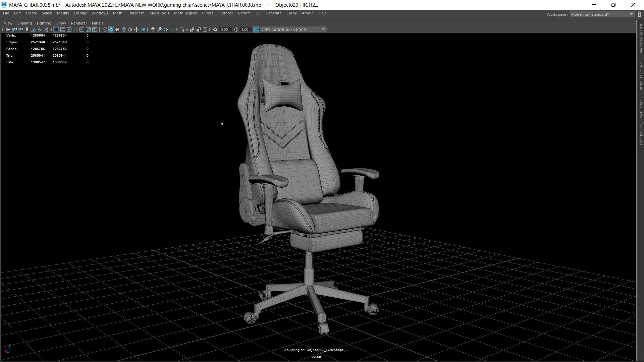Image resolution: width=644 pixels, height=362 pixels.
Task: Click the Isolate Select icon
Action: click(x=182, y=29)
